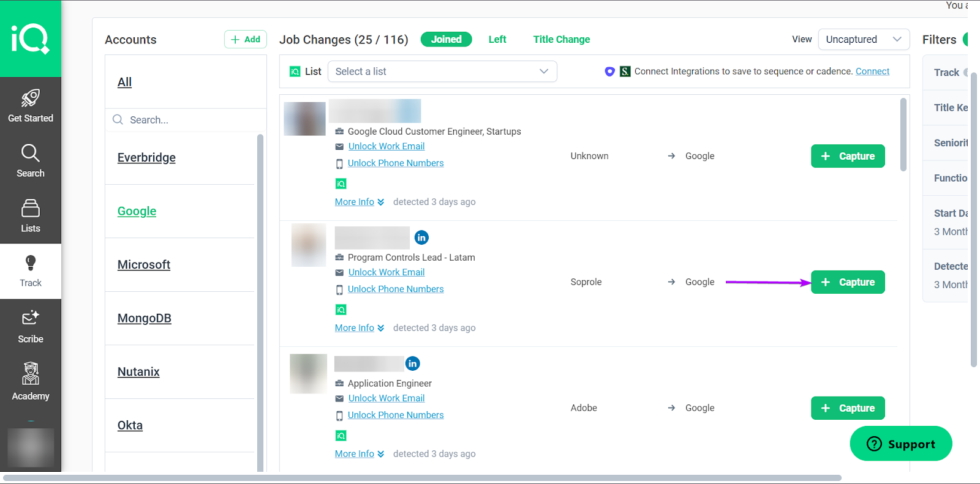Image resolution: width=980 pixels, height=484 pixels.
Task: Select the Left tab
Action: [497, 39]
